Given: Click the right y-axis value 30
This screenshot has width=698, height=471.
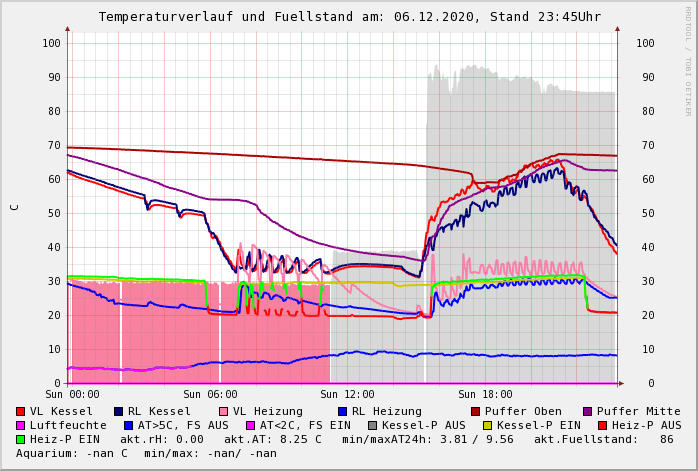Looking at the screenshot, I should pos(648,281).
